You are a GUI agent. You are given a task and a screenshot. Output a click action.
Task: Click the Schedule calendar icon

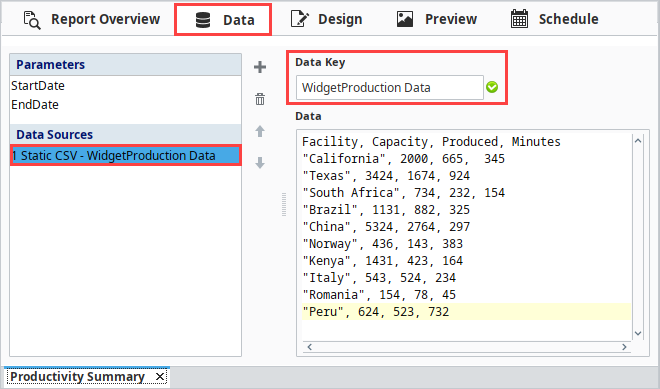coord(519,19)
